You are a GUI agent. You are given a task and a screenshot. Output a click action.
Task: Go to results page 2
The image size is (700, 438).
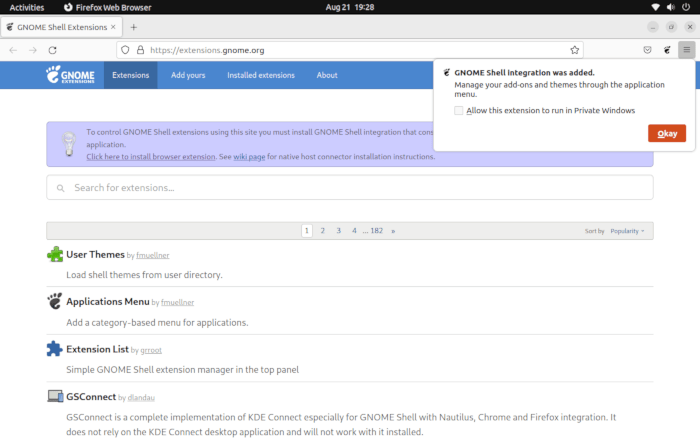pyautogui.click(x=322, y=231)
